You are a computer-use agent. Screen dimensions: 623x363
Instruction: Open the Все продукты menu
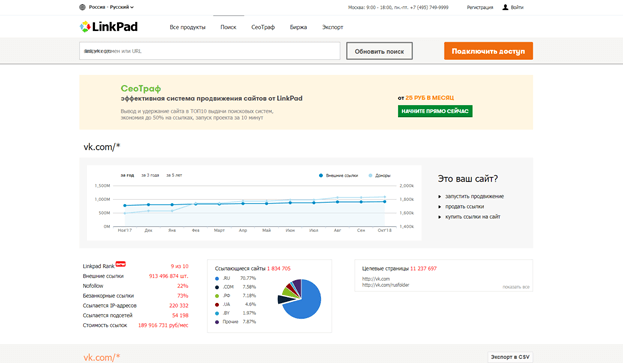[x=188, y=27]
